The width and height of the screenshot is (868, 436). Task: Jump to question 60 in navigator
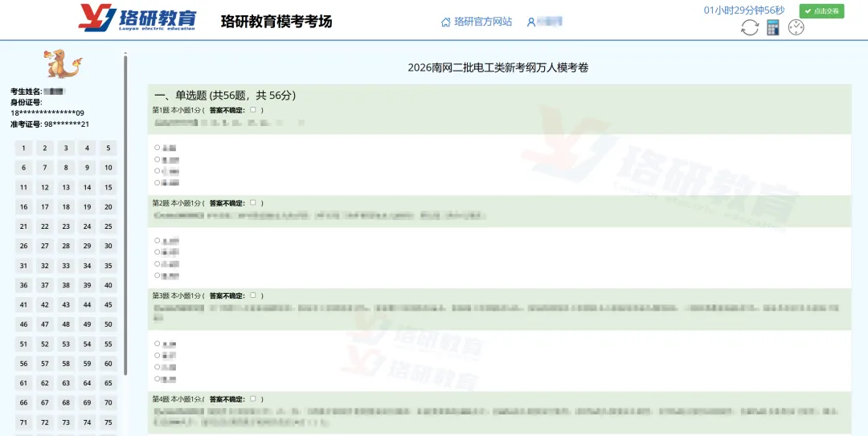click(108, 364)
